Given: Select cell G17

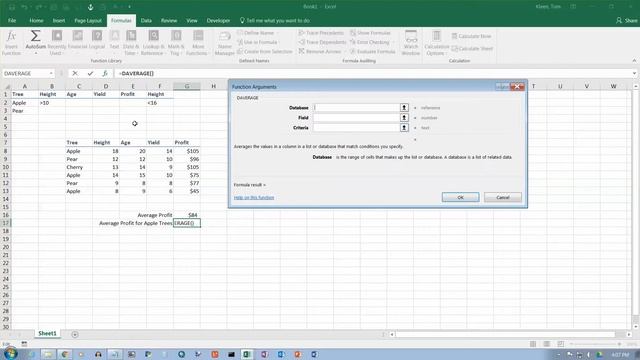Looking at the screenshot, I should pos(187,223).
